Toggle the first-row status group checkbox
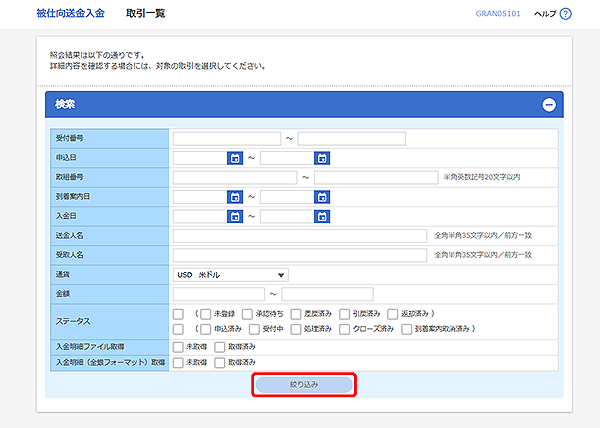The width and height of the screenshot is (600, 428). 178,314
